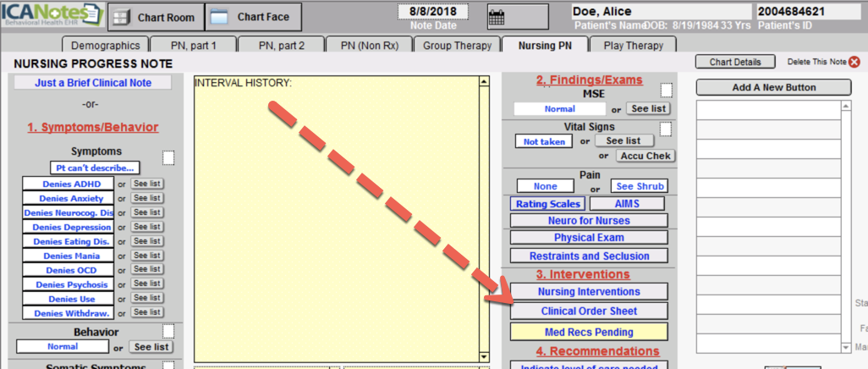The width and height of the screenshot is (868, 369).
Task: Select Normal under Behavior
Action: pyautogui.click(x=63, y=346)
